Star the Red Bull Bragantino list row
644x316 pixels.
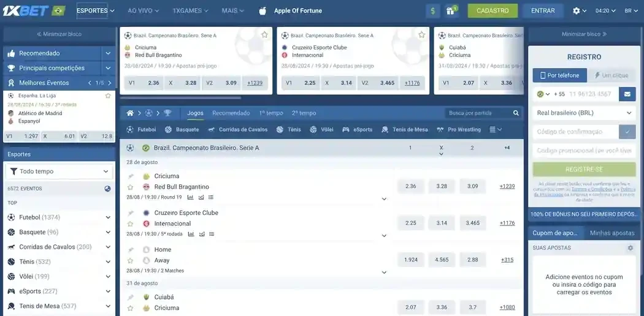point(130,187)
